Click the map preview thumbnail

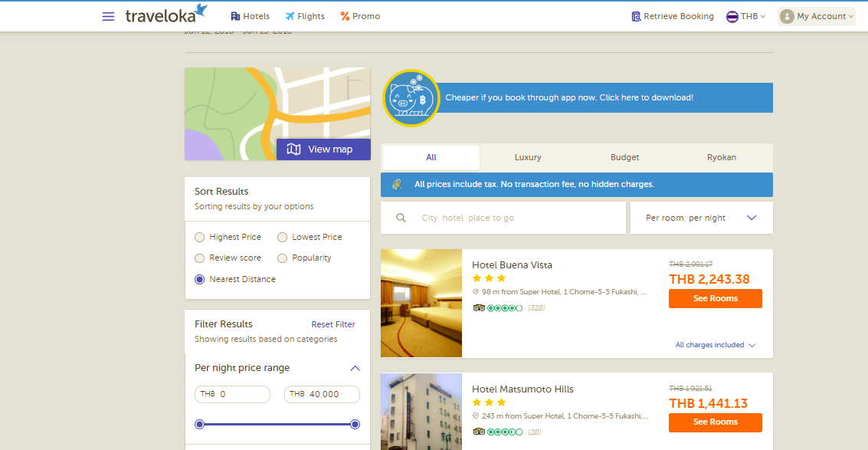click(277, 113)
